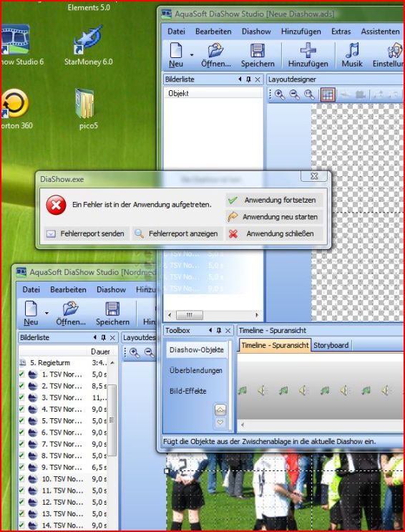
Task: Click front Bilderliste horizontal scrollbar thumb
Action: 190,315
